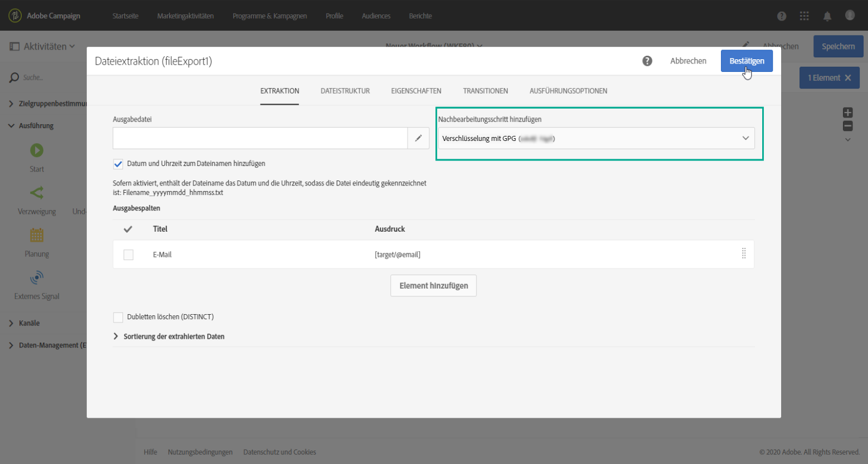Open Datenschutz und Cookies link
This screenshot has height=464, width=868.
tap(279, 452)
